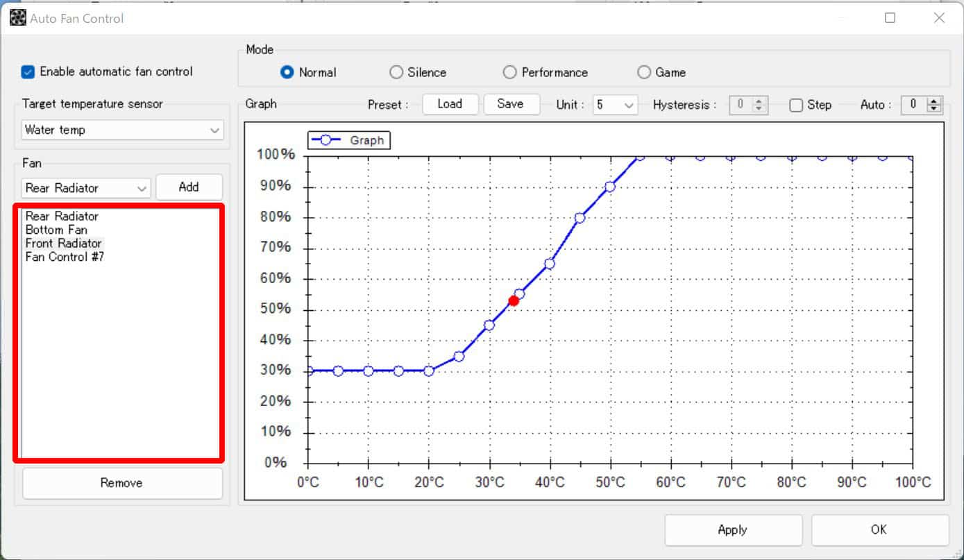
Task: Click the Apply button
Action: coord(732,530)
